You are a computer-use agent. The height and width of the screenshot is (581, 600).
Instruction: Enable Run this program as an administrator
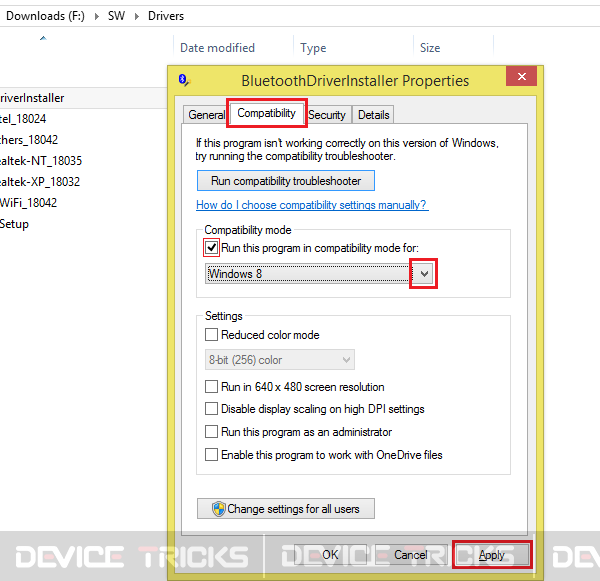point(211,432)
